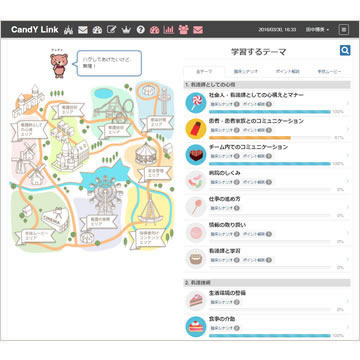Click the blue search magnifier button
Image resolution: width=360 pixels, height=360 pixels.
click(x=345, y=51)
